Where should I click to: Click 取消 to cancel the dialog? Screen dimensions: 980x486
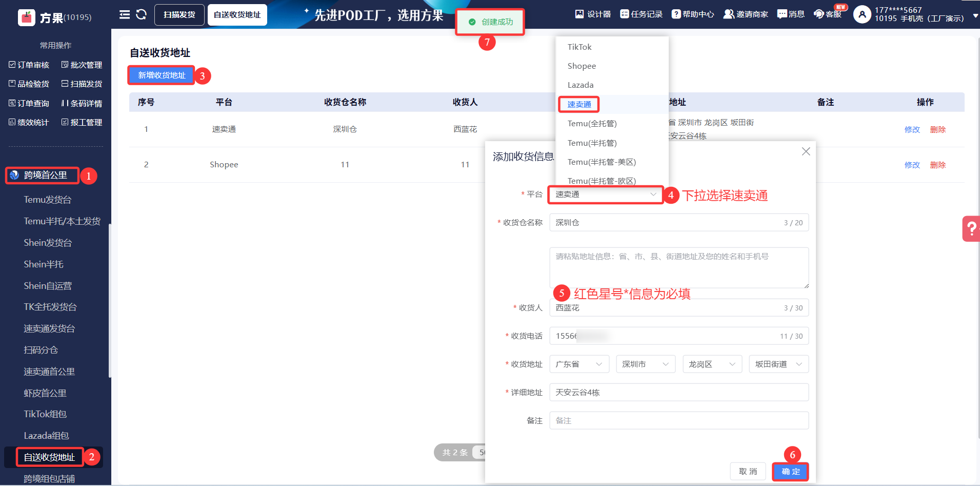pos(748,472)
